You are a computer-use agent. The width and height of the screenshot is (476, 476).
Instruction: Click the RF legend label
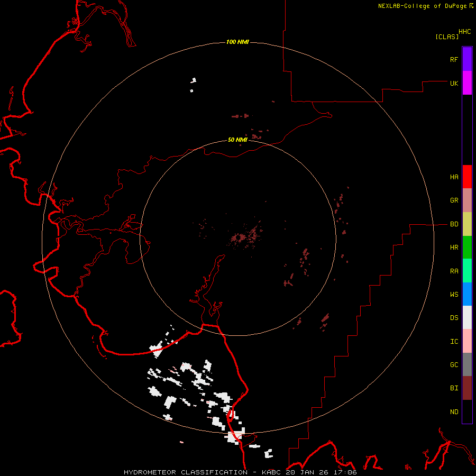[454, 59]
